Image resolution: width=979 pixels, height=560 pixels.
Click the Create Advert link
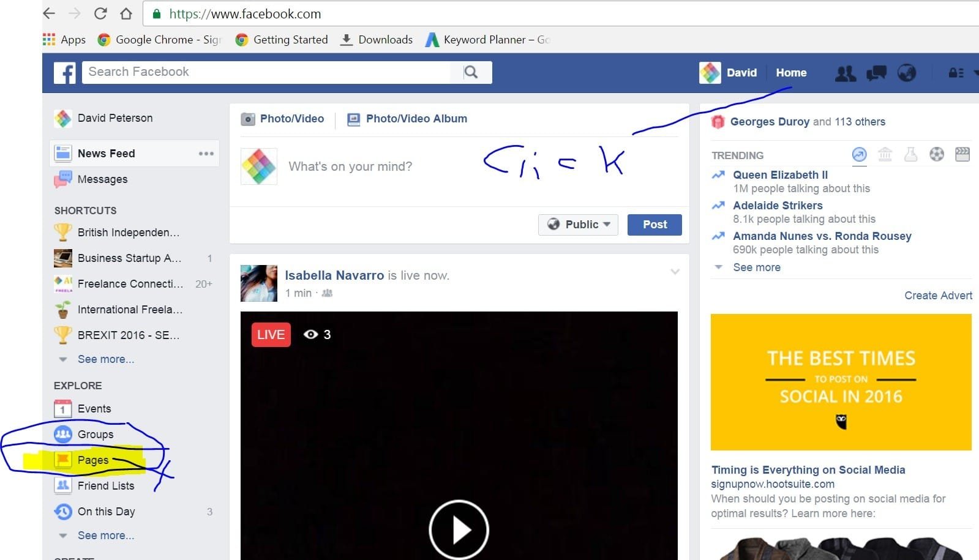pyautogui.click(x=938, y=296)
